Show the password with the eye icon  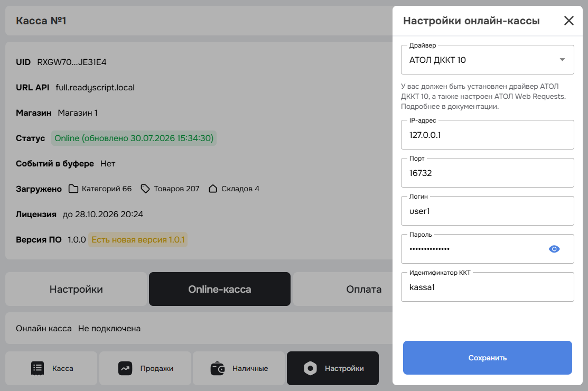point(554,249)
